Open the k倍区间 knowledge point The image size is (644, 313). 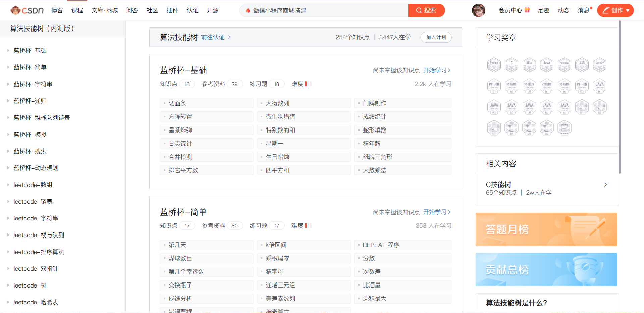tap(304, 245)
